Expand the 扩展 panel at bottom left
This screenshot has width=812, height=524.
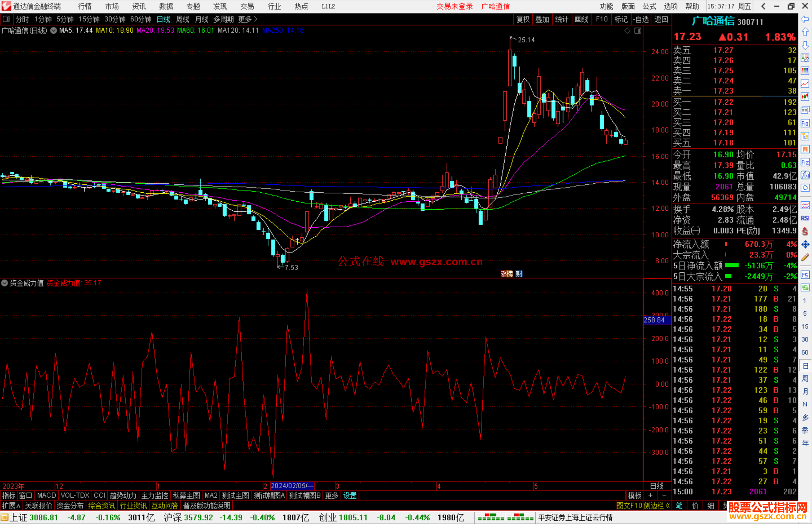click(11, 506)
